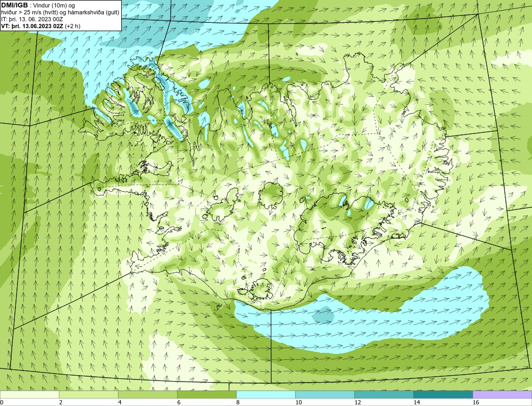This screenshot has height=406, width=532.
Task: Click the 'Vindur (10m) og' label
Action: [x=54, y=5]
